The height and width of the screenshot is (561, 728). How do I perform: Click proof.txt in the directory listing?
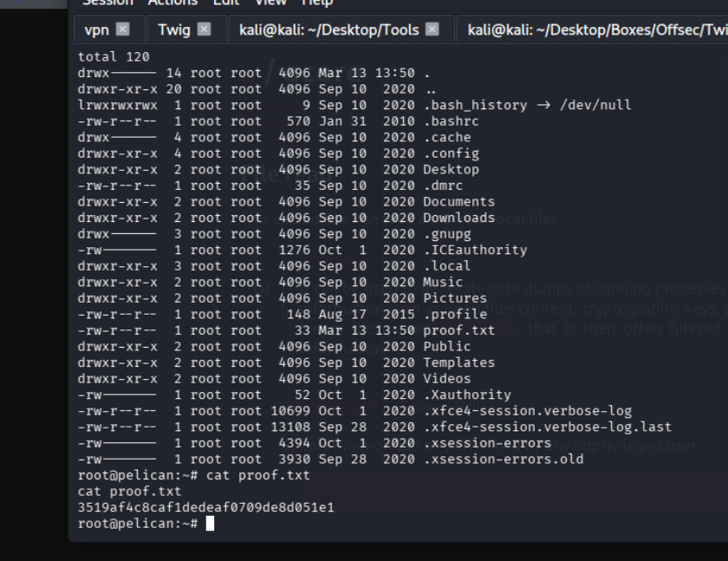458,330
